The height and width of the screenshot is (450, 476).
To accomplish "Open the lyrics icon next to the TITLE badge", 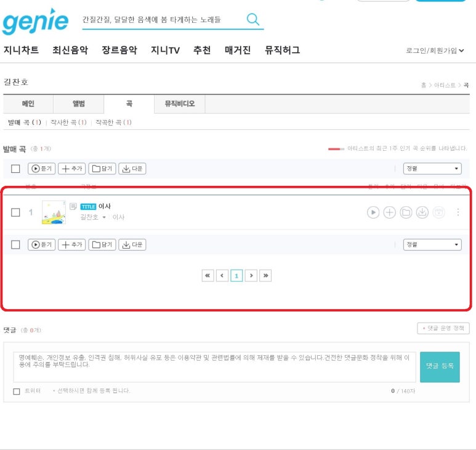I will tap(73, 207).
